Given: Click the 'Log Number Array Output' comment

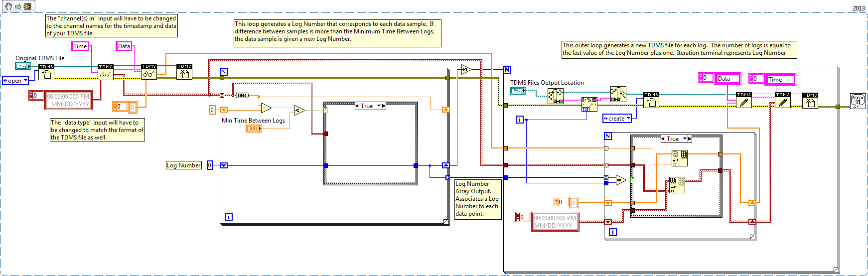Looking at the screenshot, I should (x=477, y=199).
